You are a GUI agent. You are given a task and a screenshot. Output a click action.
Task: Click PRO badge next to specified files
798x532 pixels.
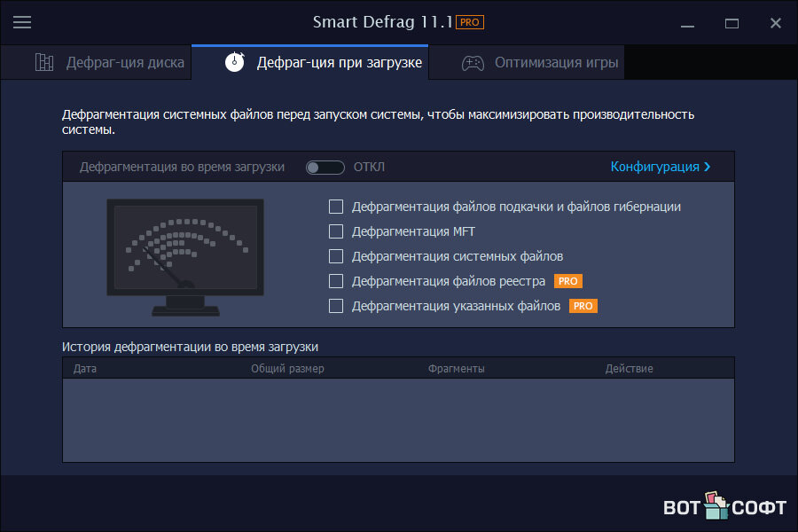(x=583, y=306)
